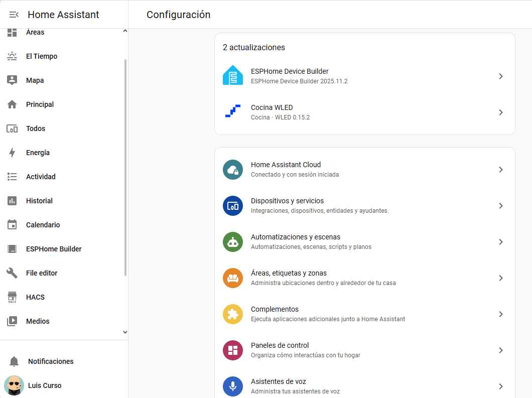Click the chevron beside Home Assistant Cloud
The image size is (532, 398).
coord(500,170)
